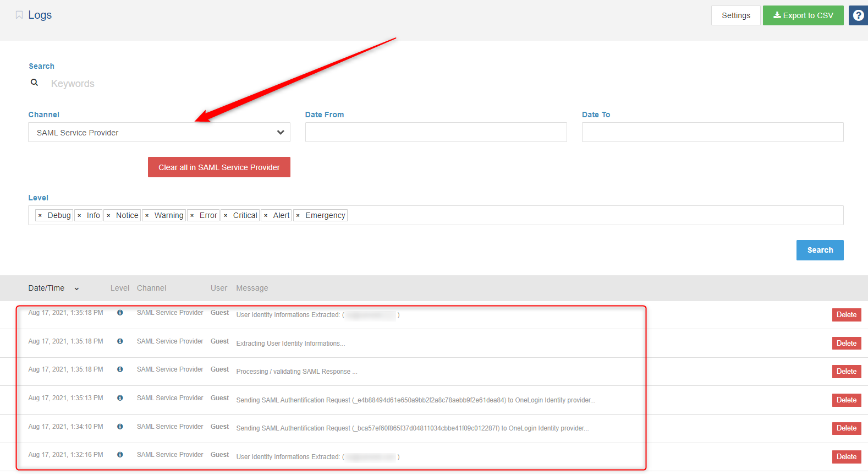Image resolution: width=868 pixels, height=474 pixels.
Task: Delete the Extracting User Identity log entry
Action: pos(846,344)
